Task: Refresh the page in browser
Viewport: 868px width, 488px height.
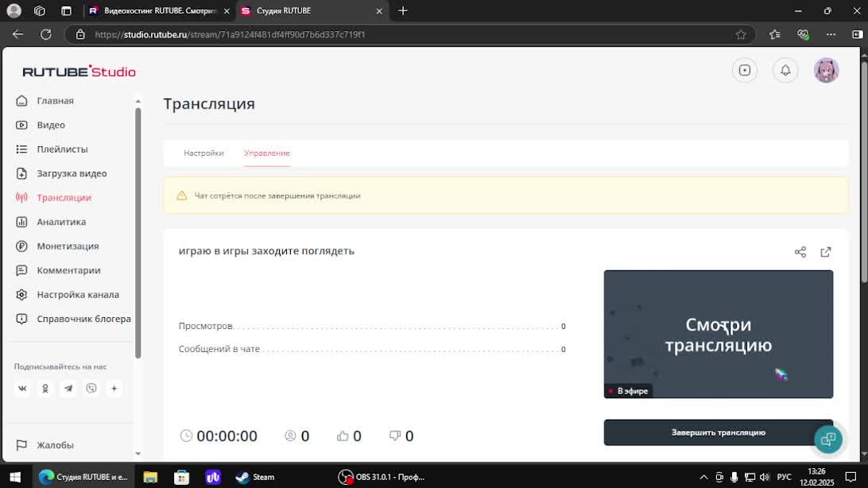Action: point(46,34)
